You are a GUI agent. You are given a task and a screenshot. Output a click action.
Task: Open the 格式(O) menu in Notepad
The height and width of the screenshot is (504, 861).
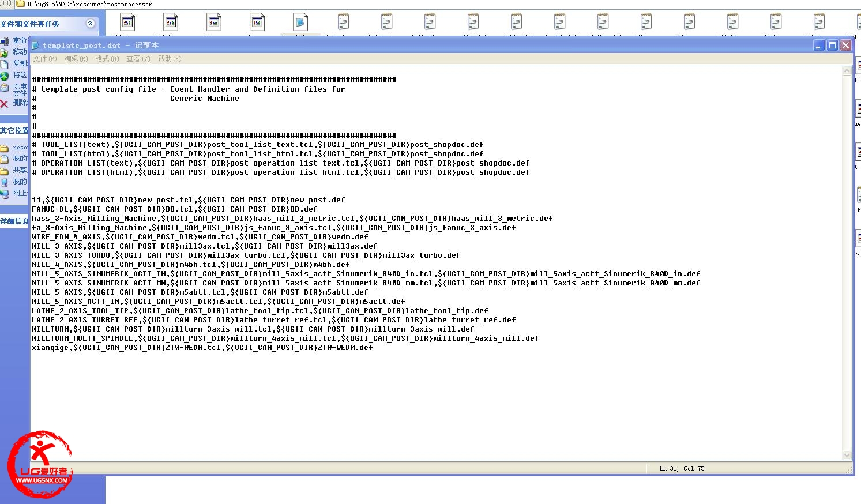[x=107, y=59]
